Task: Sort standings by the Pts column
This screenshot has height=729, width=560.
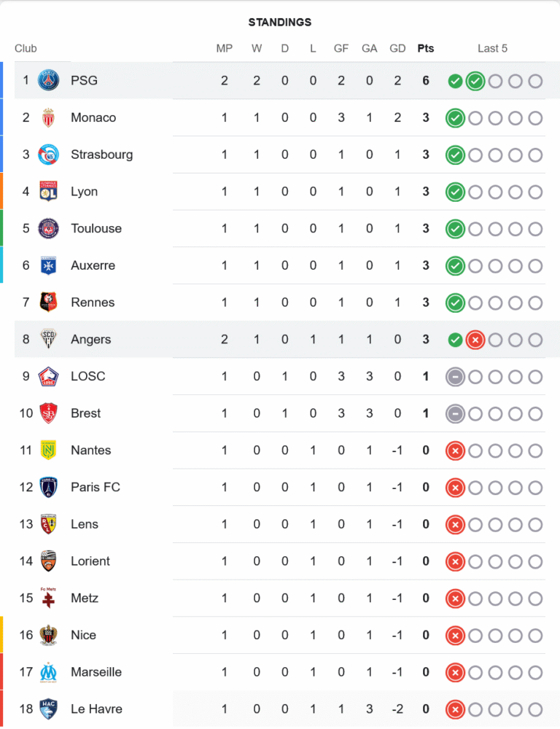Action: (426, 49)
